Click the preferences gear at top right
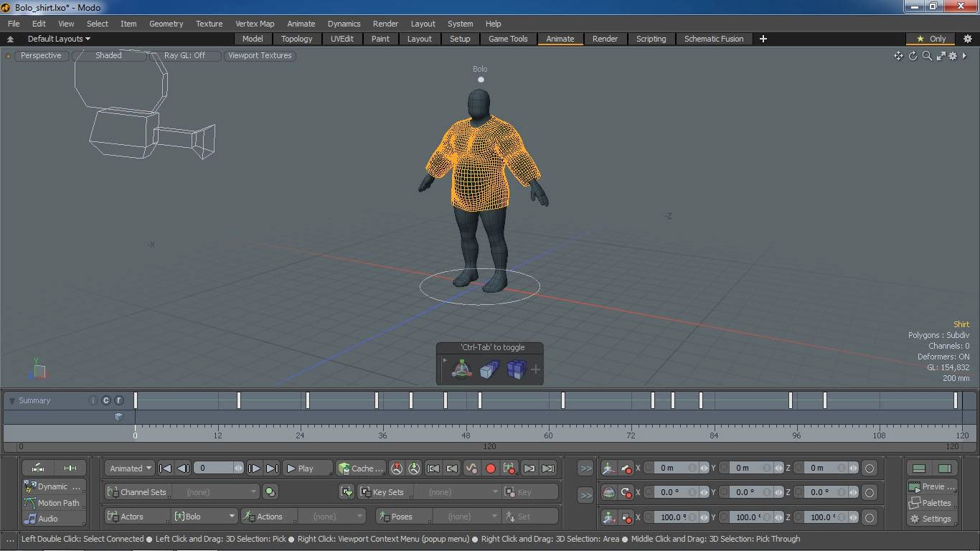The image size is (980, 551). coord(967,39)
